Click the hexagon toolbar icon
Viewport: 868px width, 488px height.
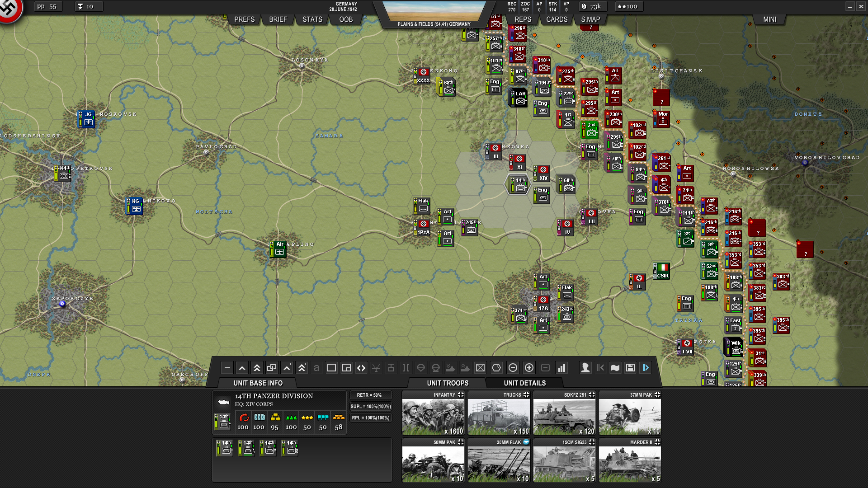496,368
